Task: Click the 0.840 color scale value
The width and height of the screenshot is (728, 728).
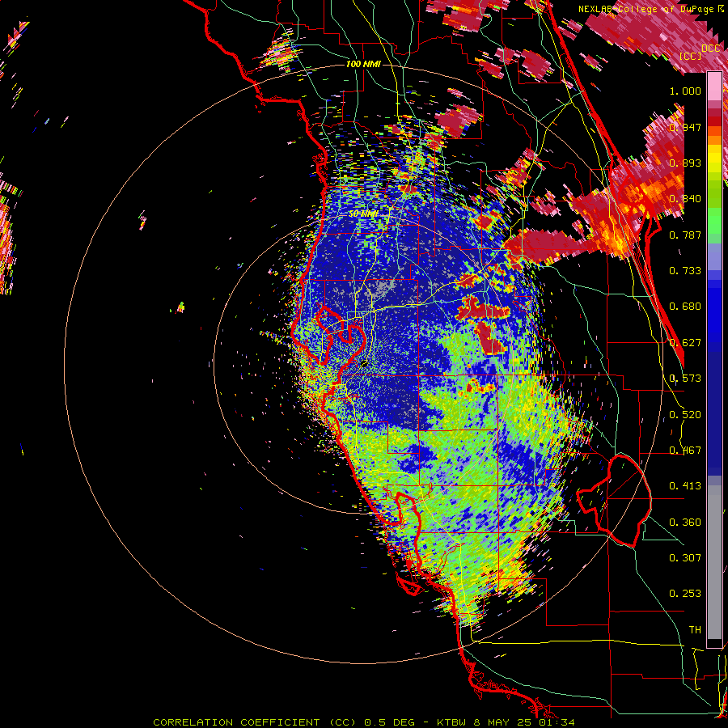Action: tap(685, 199)
